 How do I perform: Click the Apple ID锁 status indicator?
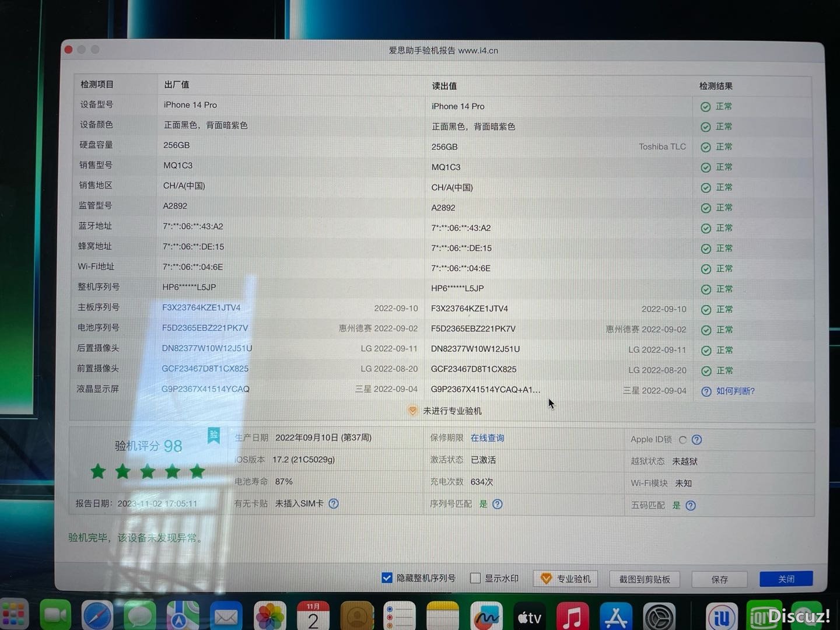tap(682, 440)
